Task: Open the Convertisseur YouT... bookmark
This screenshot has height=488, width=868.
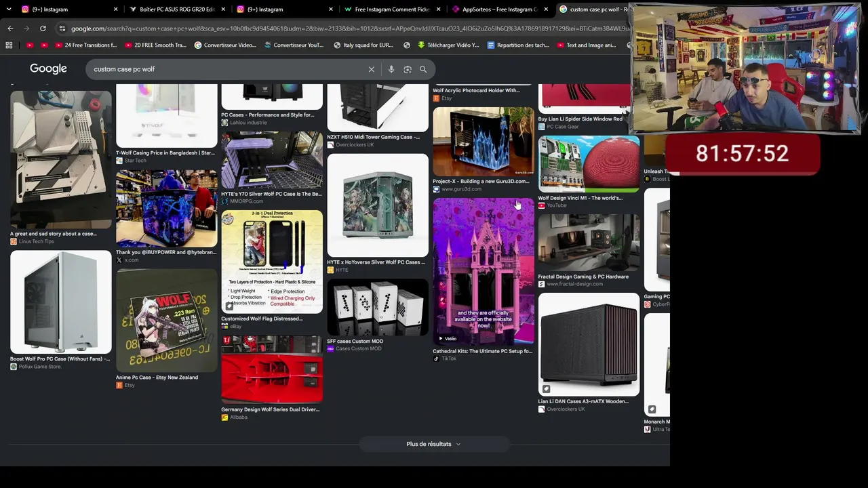Action: (294, 45)
